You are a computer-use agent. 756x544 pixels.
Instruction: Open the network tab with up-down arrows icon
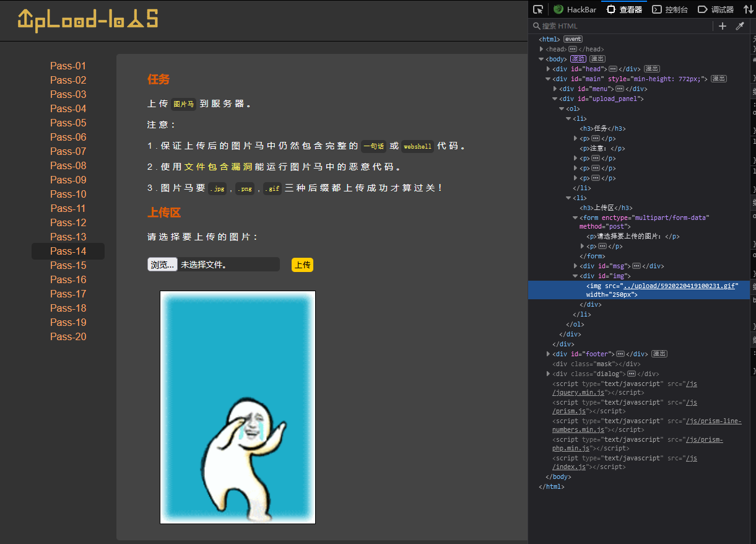coord(748,9)
